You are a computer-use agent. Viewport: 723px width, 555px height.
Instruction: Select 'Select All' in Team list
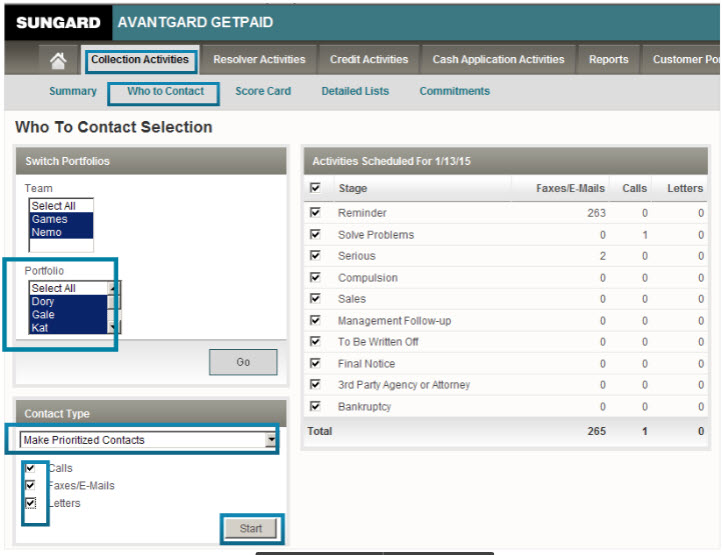click(x=61, y=206)
